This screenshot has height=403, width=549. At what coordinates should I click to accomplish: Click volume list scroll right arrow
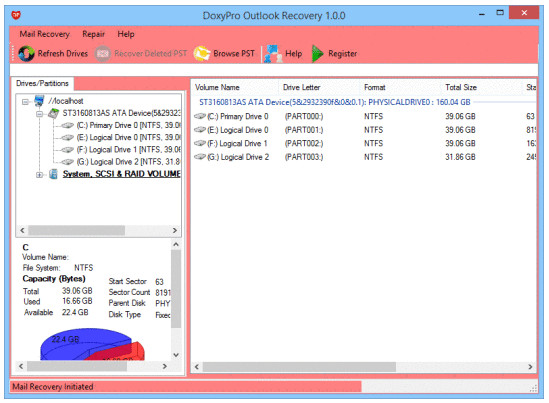click(x=530, y=367)
